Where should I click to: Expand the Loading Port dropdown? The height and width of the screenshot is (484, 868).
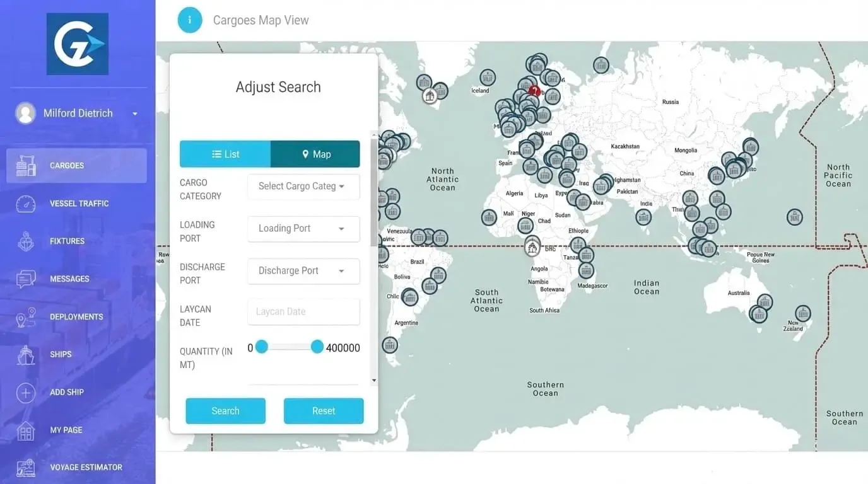click(303, 229)
